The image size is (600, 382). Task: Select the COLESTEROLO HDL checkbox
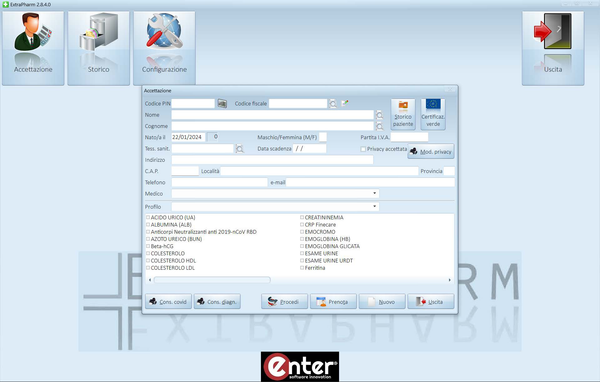coord(148,261)
